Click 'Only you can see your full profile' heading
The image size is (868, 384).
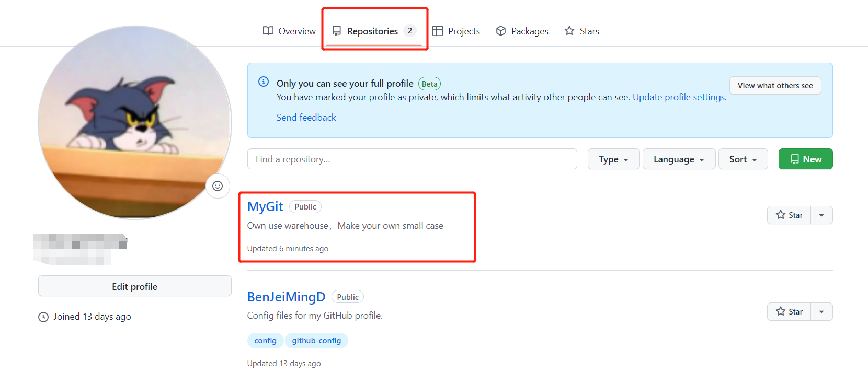[x=345, y=84]
